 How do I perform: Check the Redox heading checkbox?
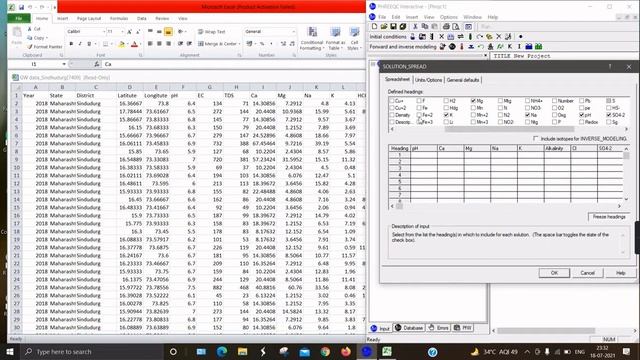coord(582,122)
